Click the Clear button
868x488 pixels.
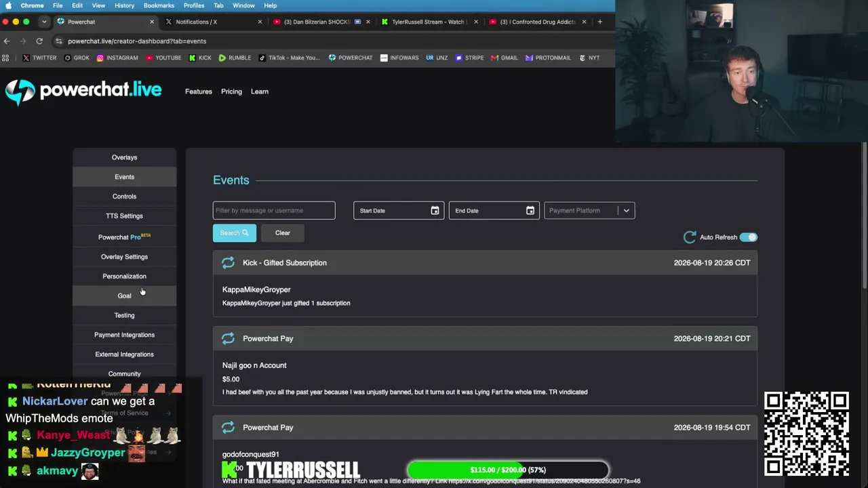point(283,233)
